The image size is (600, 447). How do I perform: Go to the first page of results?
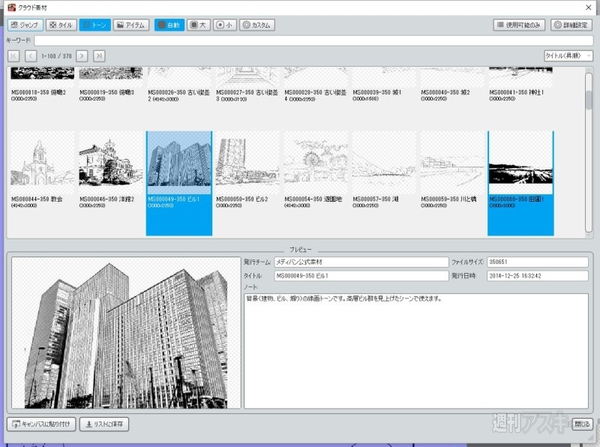coord(13,55)
